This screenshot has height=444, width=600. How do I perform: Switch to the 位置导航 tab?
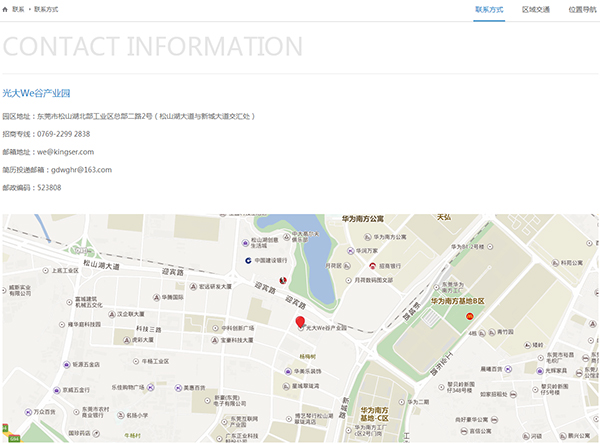[x=582, y=10]
